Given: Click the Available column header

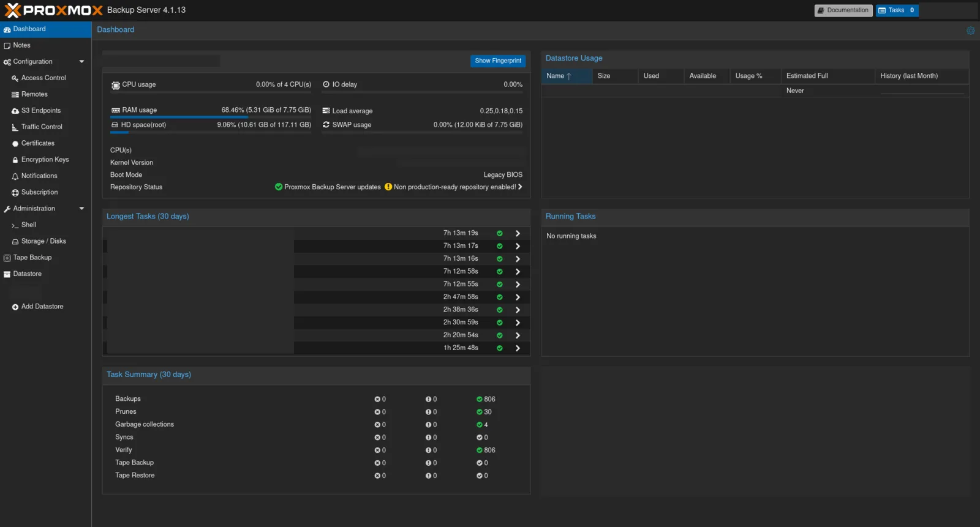Looking at the screenshot, I should [707, 76].
